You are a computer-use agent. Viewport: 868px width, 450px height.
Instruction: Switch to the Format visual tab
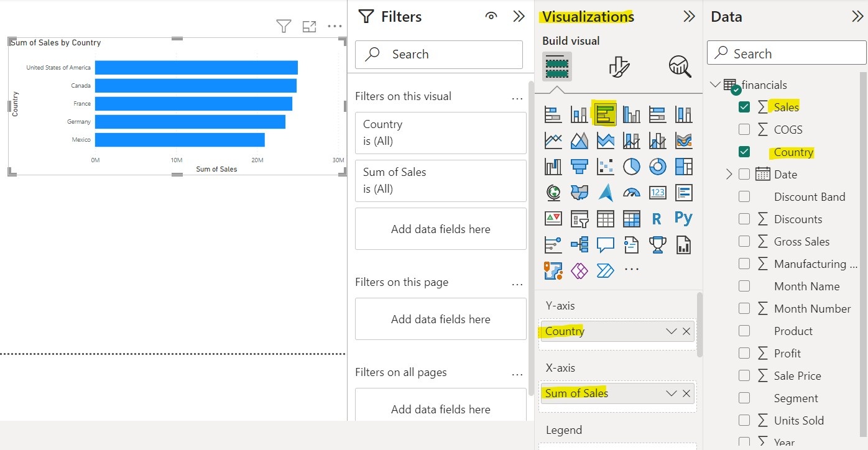[x=618, y=67]
